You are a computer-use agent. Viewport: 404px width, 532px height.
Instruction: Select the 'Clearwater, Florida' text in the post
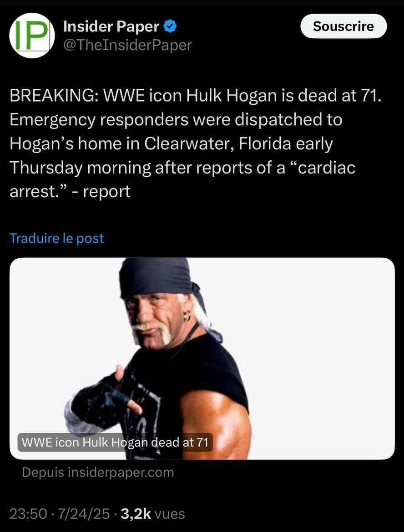point(217,144)
